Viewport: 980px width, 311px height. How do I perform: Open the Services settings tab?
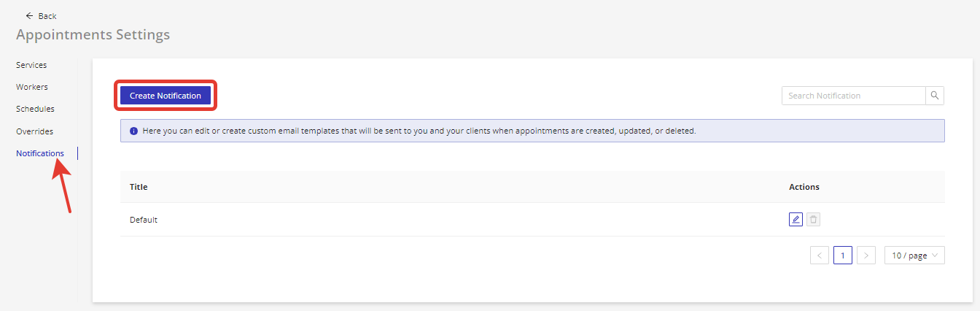click(x=31, y=65)
